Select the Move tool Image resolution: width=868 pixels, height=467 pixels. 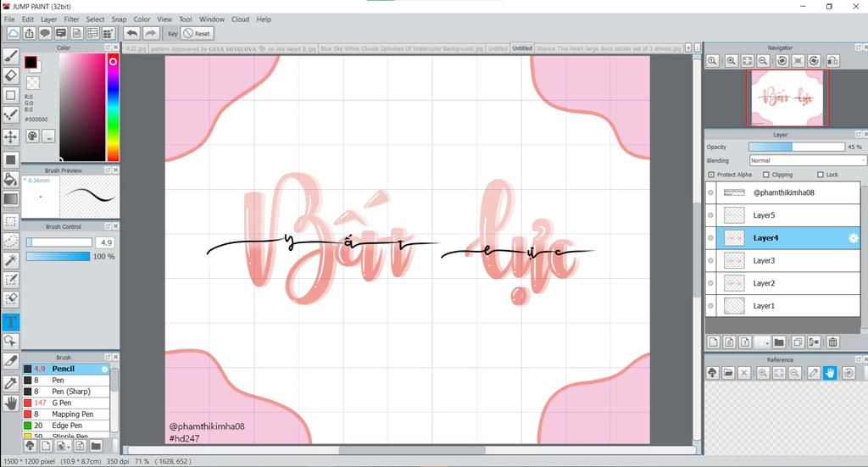click(x=10, y=136)
